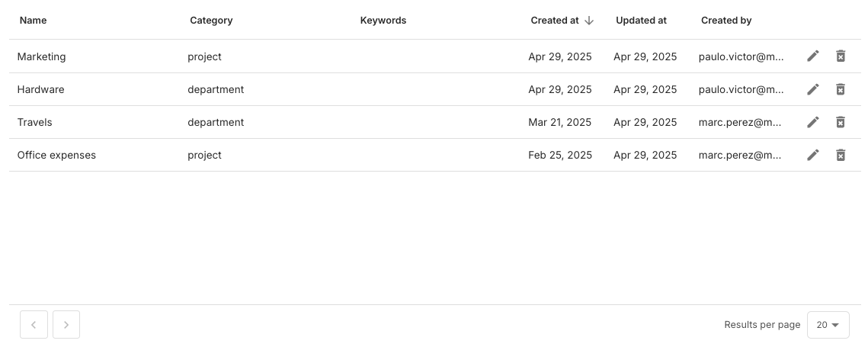The height and width of the screenshot is (347, 868).
Task: Click the trash icon for Travels
Action: tap(841, 122)
